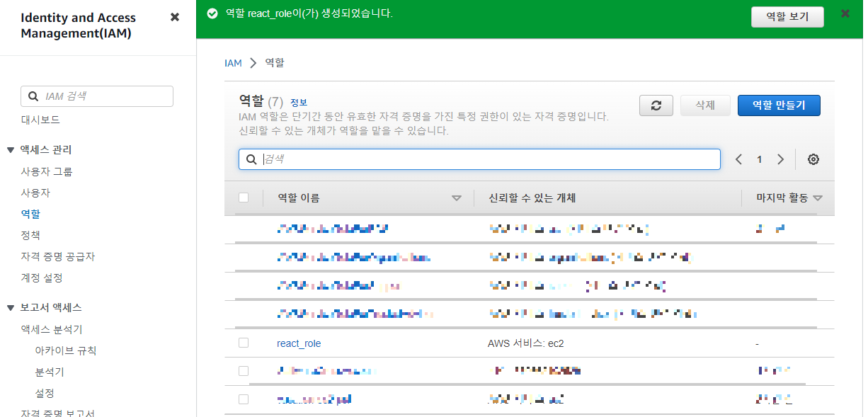Open 정책 in sidebar

[30, 235]
